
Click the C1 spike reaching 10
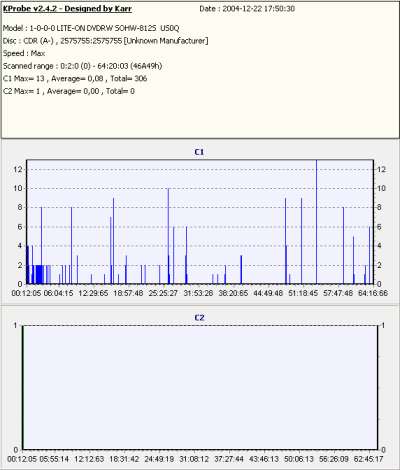[x=168, y=236]
